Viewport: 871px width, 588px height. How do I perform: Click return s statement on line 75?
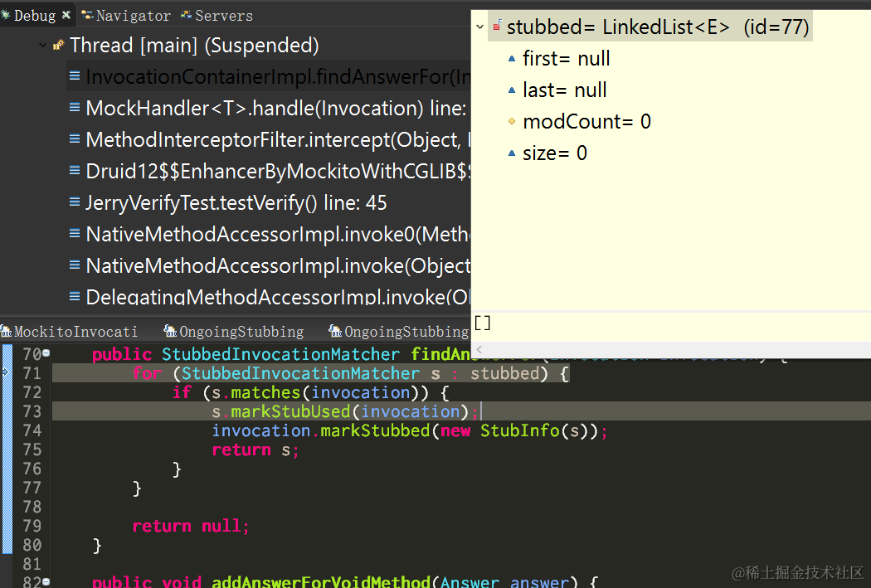(255, 450)
